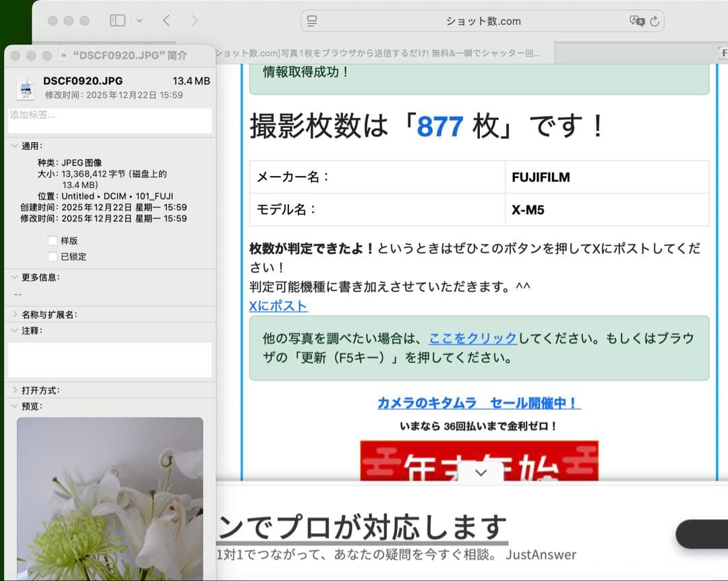728x581 pixels.
Task: Open the カメラのキタムラ セール開催中 link
Action: click(x=479, y=403)
